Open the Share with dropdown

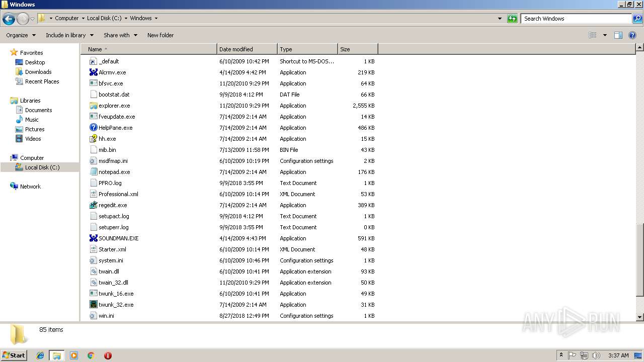121,35
